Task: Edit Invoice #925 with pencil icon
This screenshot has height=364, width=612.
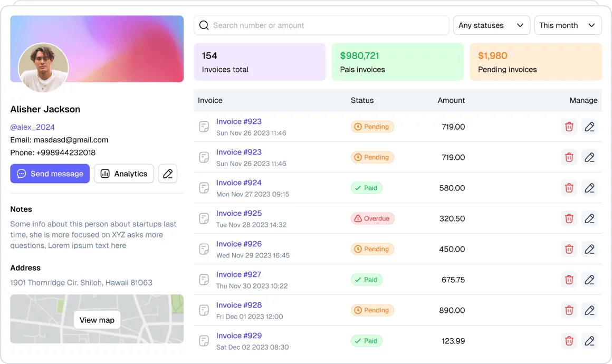Action: point(589,218)
